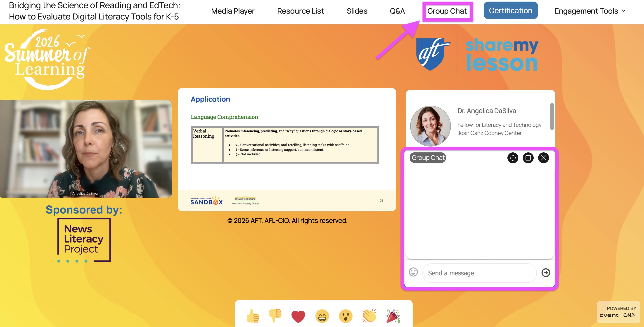The image size is (644, 327).
Task: Click the 'Verbal Reasoning' table cell
Action: [207, 145]
